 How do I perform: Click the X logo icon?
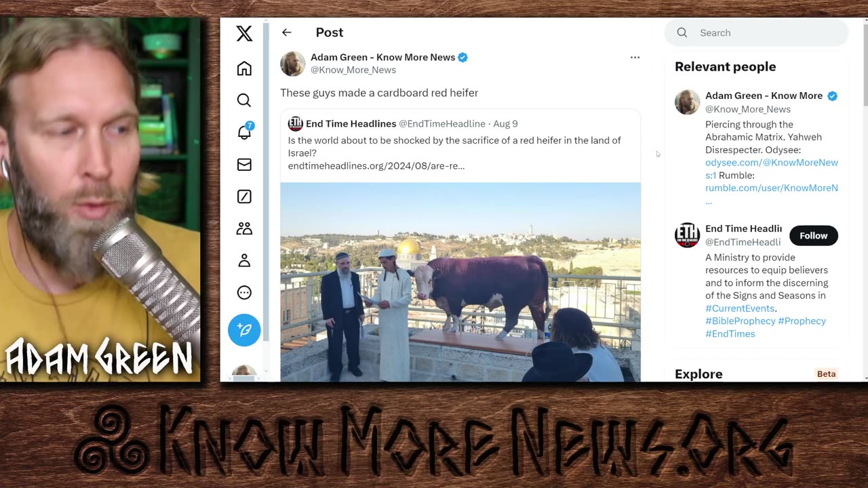click(244, 33)
